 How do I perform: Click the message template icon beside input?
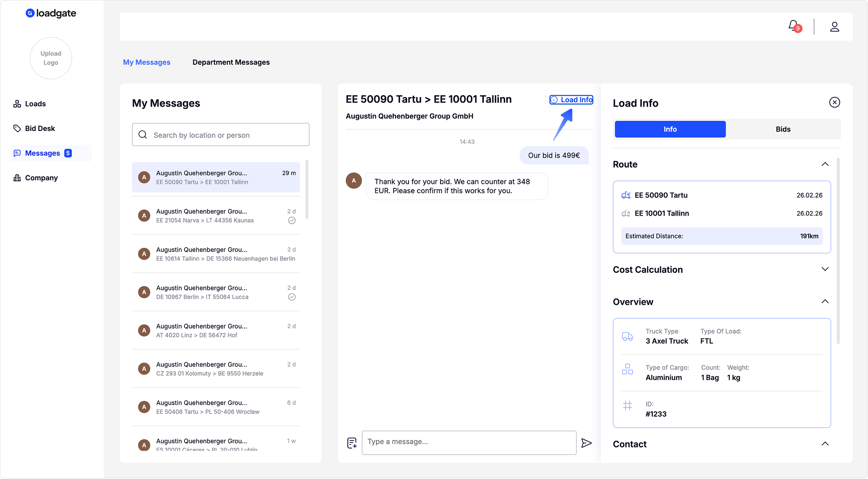coord(352,443)
